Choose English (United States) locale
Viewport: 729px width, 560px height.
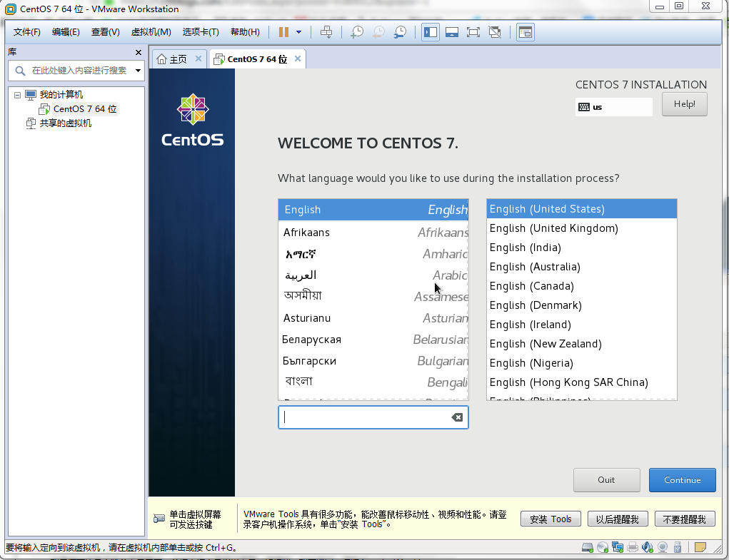click(x=582, y=209)
